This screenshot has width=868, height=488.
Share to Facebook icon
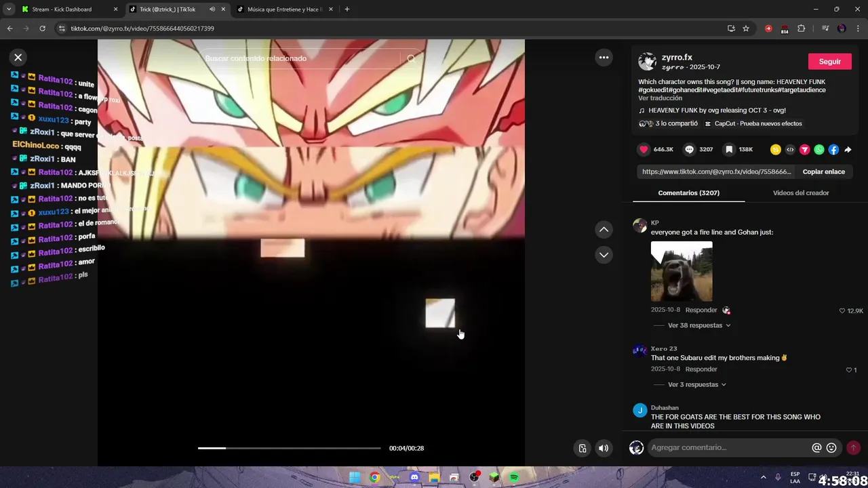click(833, 150)
